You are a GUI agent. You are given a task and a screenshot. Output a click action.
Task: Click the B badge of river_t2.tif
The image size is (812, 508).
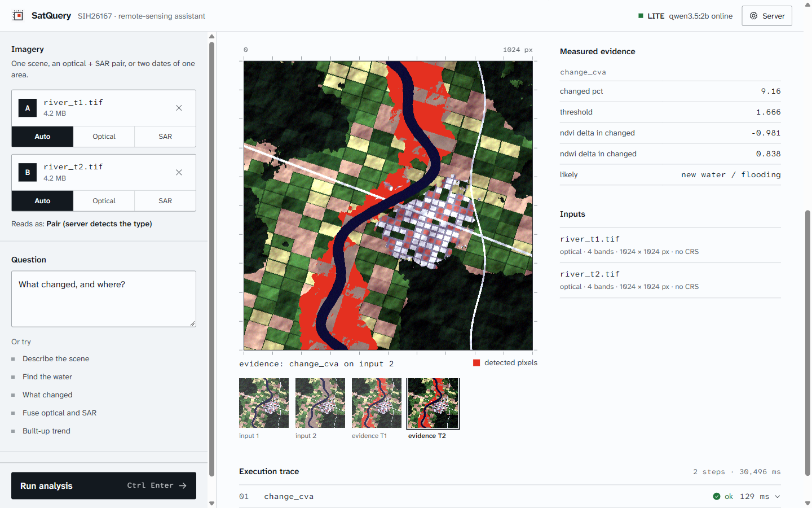click(x=28, y=172)
